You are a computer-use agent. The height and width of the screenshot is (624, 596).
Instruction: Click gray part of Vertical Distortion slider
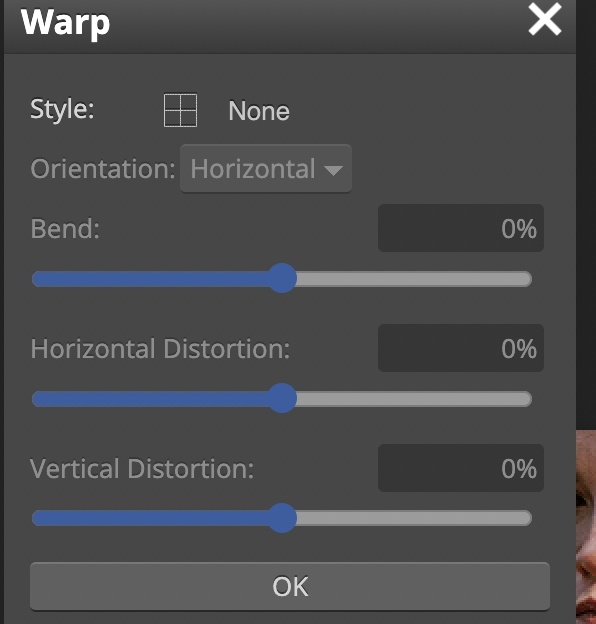click(414, 518)
